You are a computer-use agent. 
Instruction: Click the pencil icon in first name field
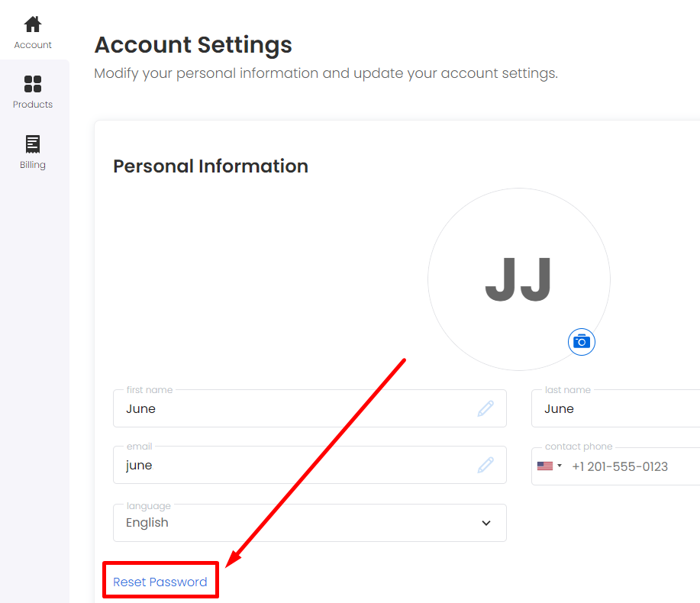[485, 408]
